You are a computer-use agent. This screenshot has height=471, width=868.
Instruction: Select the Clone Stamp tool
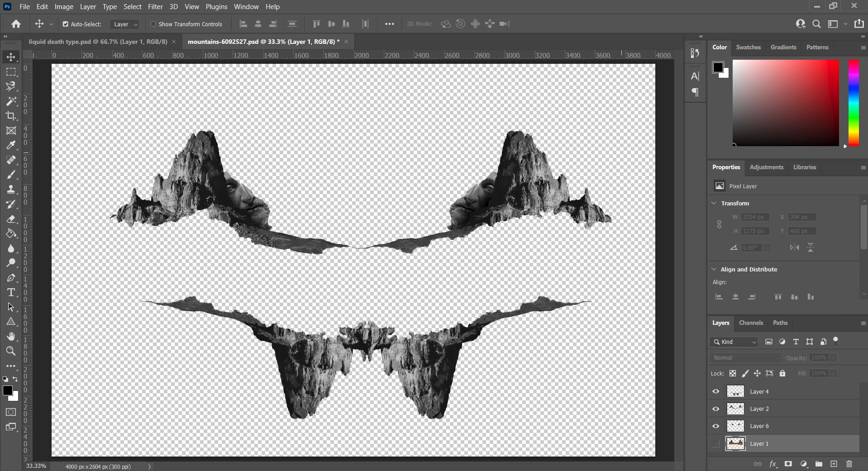(11, 190)
